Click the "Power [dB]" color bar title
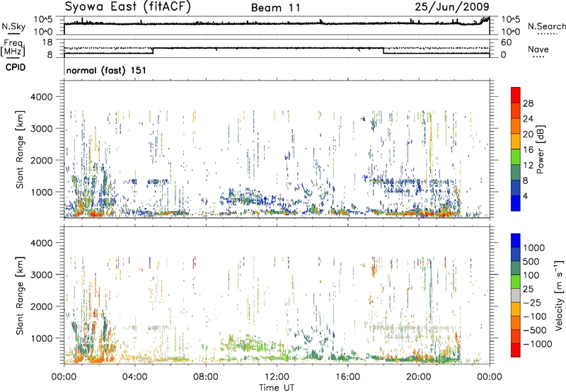 (541, 149)
